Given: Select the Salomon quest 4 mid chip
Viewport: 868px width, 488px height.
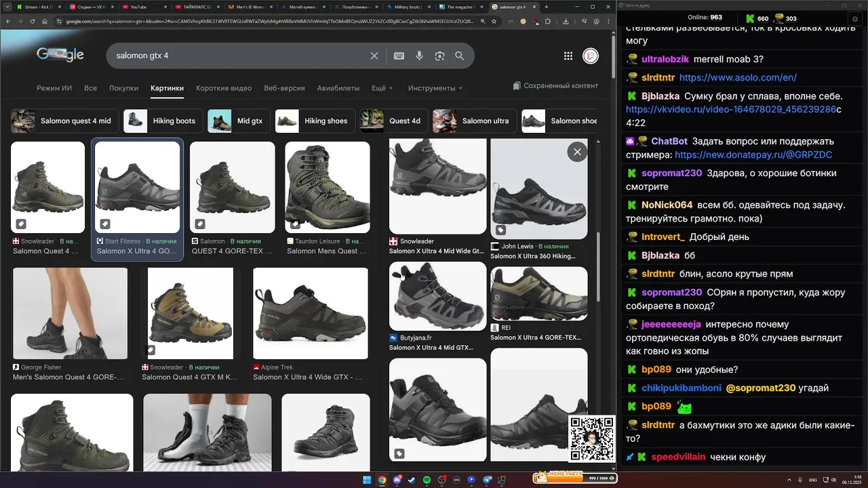Looking at the screenshot, I should pos(65,121).
